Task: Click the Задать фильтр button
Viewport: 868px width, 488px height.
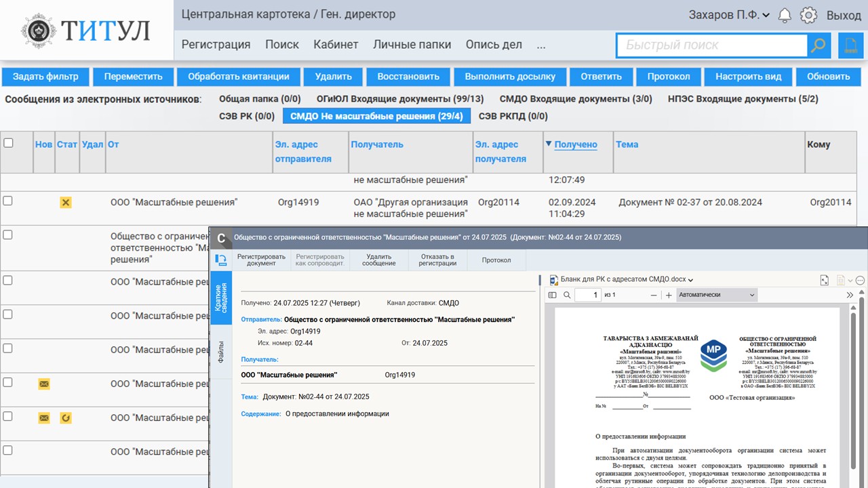Action: pos(45,77)
